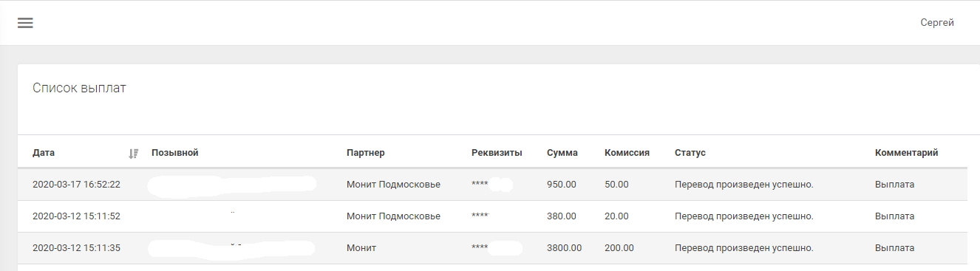
Task: Open the Сергей user menu
Action: (x=937, y=23)
